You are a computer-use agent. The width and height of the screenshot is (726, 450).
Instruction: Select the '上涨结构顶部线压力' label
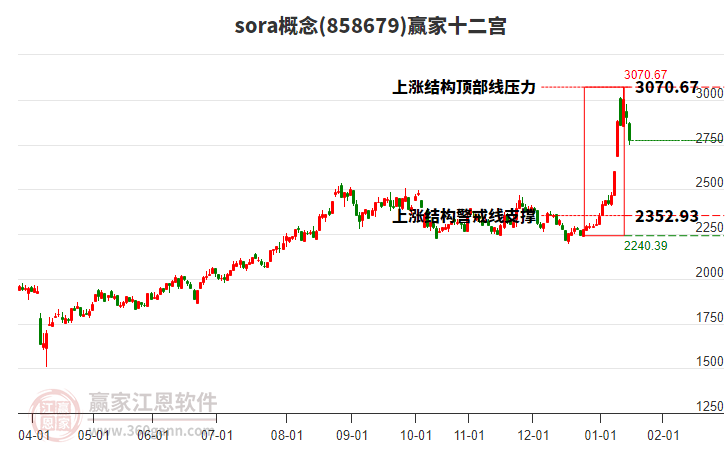tap(464, 87)
